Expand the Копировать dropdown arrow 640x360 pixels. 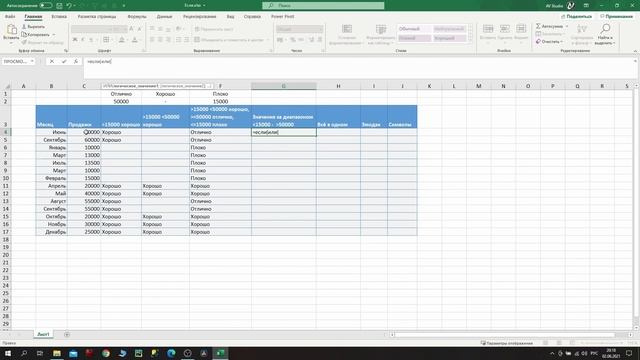[x=54, y=35]
